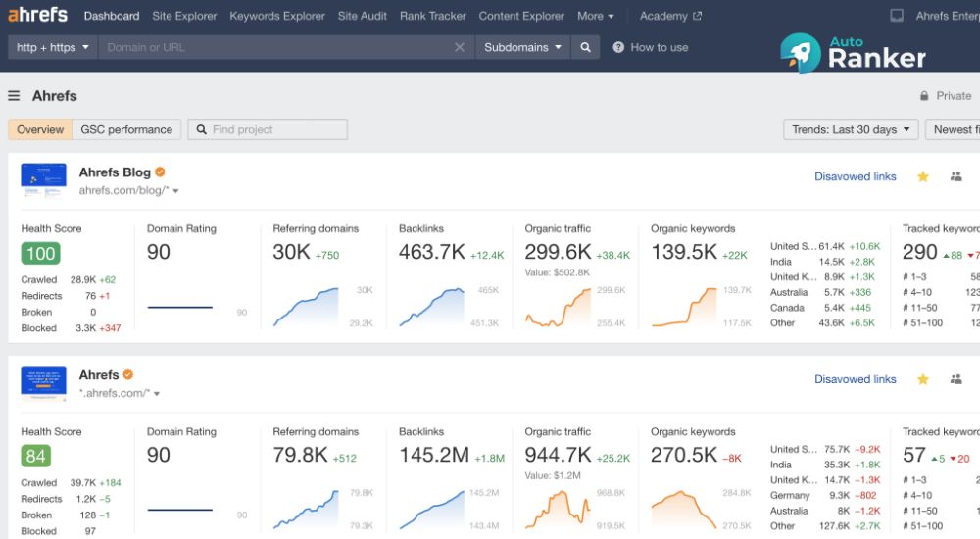Open Site Explorer

[184, 16]
